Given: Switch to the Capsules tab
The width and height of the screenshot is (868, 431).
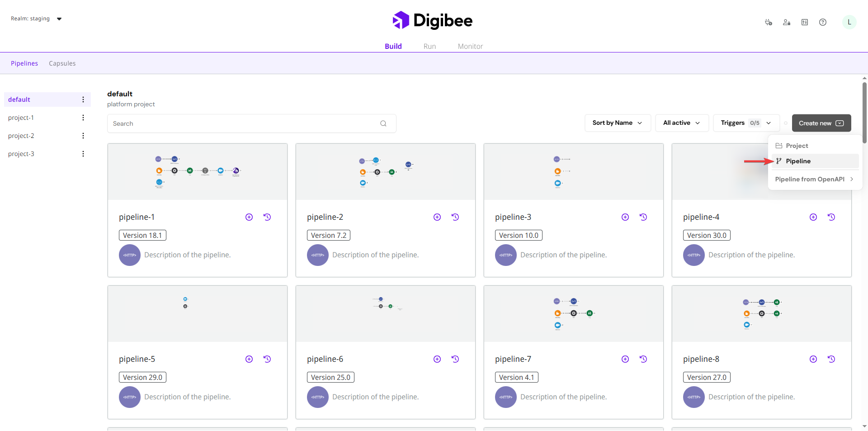Looking at the screenshot, I should coord(62,63).
